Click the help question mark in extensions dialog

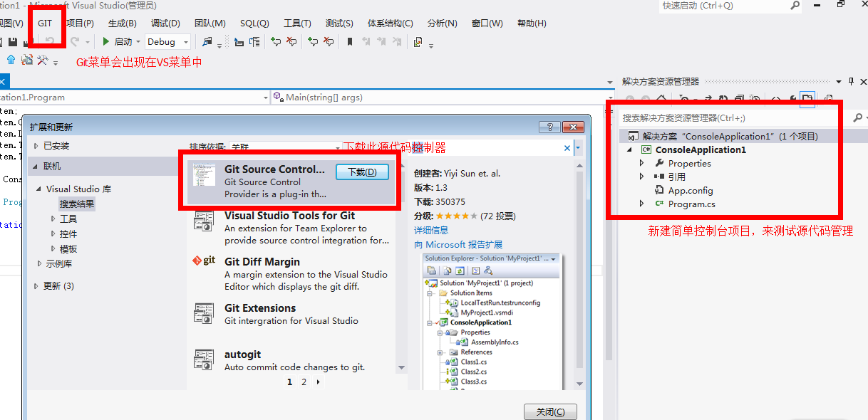coord(549,127)
